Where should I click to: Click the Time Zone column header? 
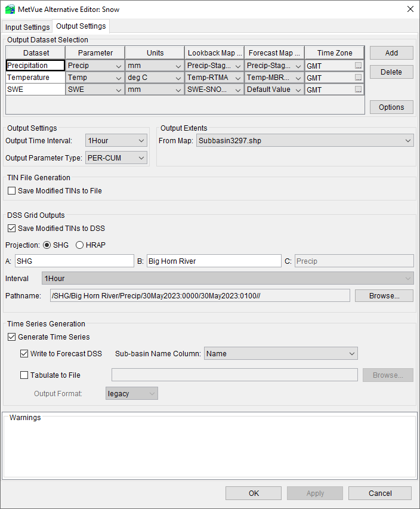334,53
